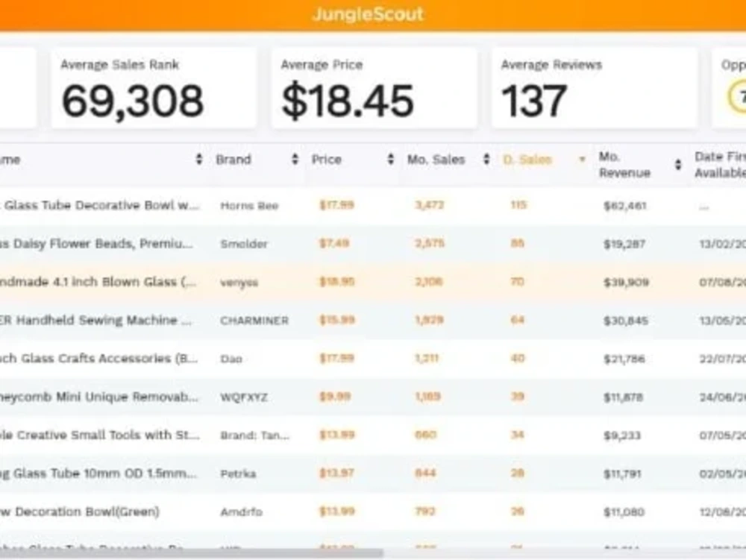Click the Smolder brand cell

(244, 244)
